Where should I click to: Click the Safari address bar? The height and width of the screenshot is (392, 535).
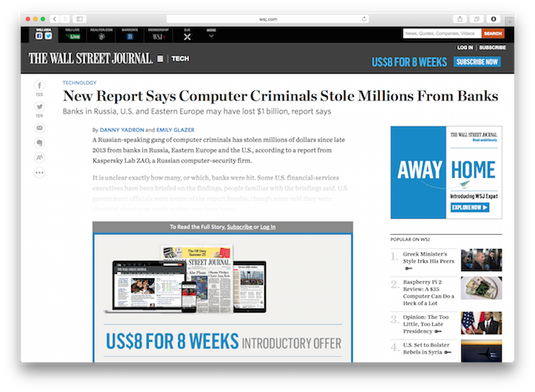tap(267, 18)
